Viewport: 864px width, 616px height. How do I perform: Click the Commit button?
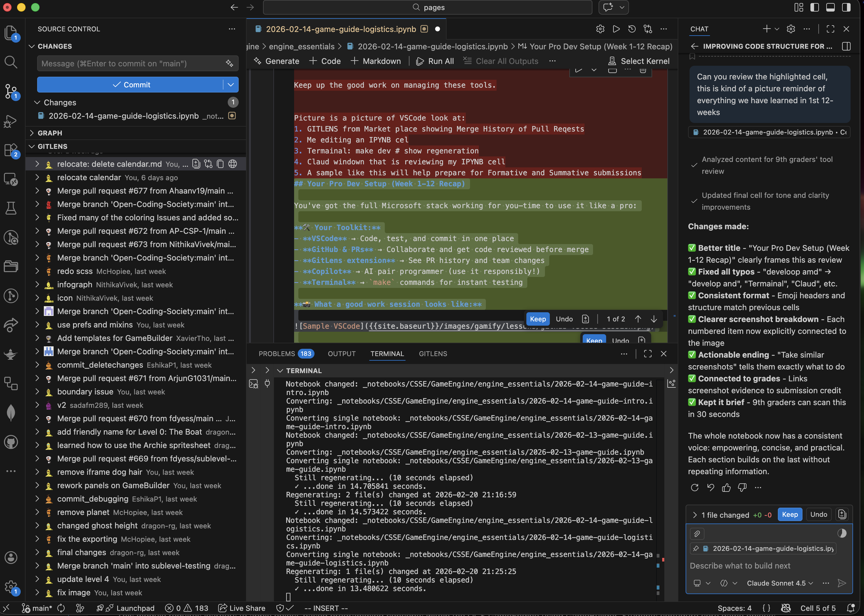(132, 84)
